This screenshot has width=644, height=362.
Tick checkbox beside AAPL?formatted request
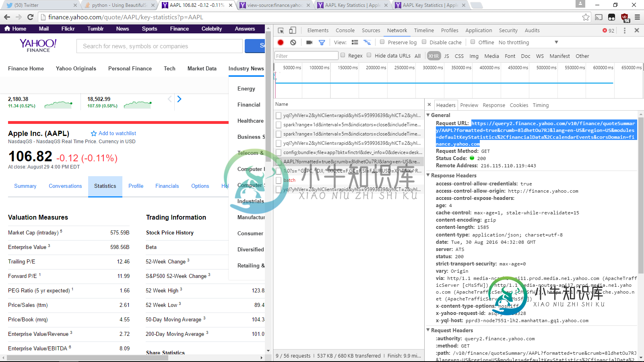click(279, 162)
